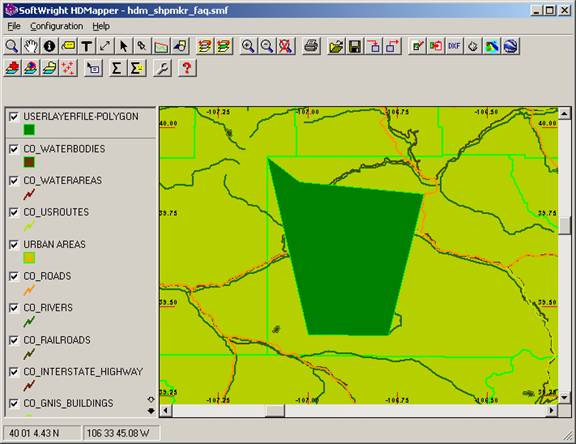Disable the CO_ROADS layer
The width and height of the screenshot is (576, 444).
[14, 276]
